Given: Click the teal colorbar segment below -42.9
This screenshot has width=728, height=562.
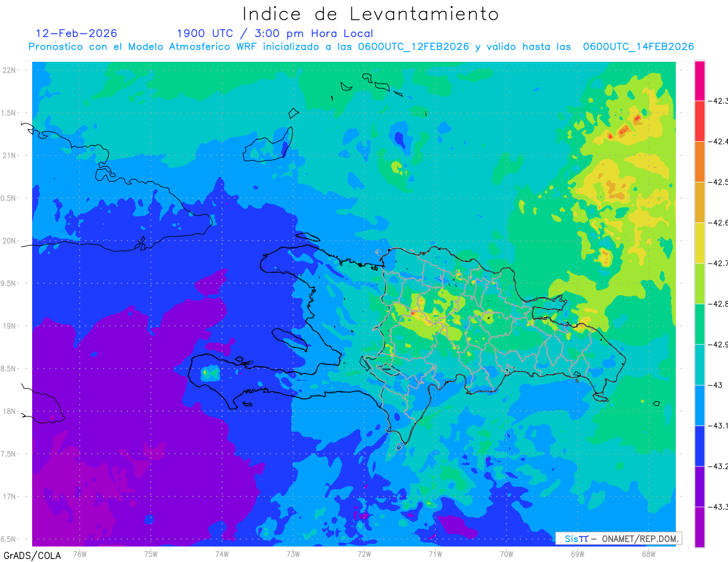Looking at the screenshot, I should [699, 364].
